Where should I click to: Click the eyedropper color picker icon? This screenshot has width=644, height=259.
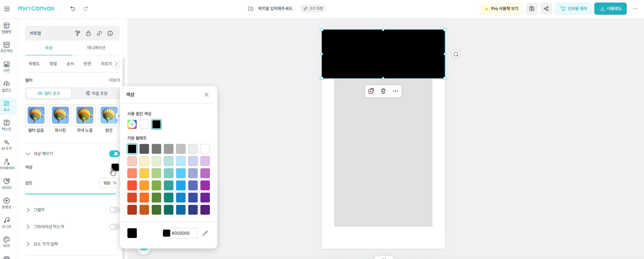(205, 233)
